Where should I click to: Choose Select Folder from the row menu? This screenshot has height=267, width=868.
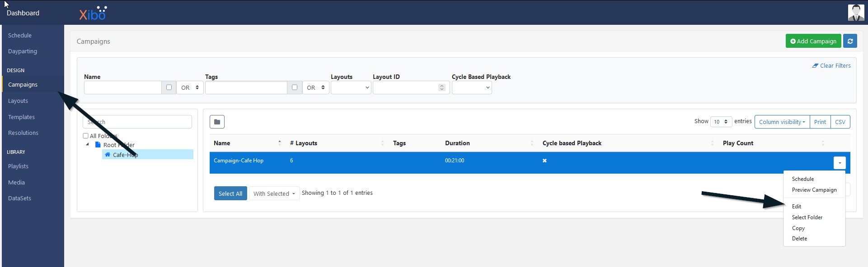[x=807, y=217]
